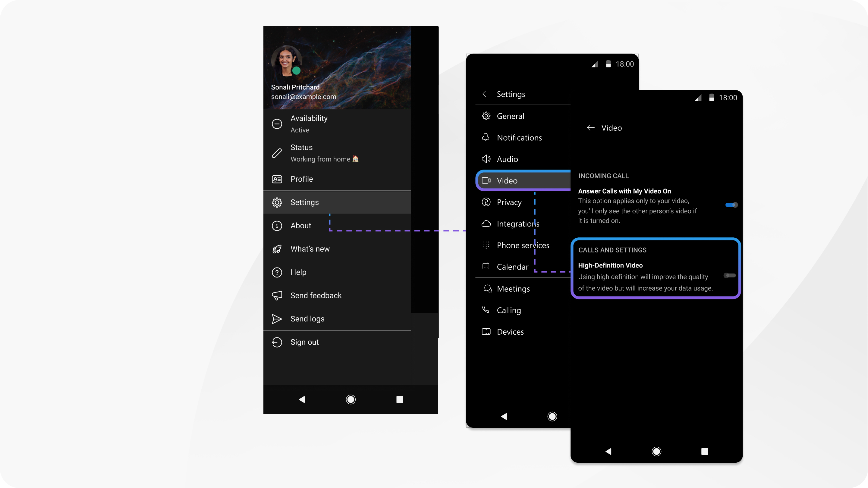
Task: Tap the Phone services icon
Action: click(x=486, y=245)
